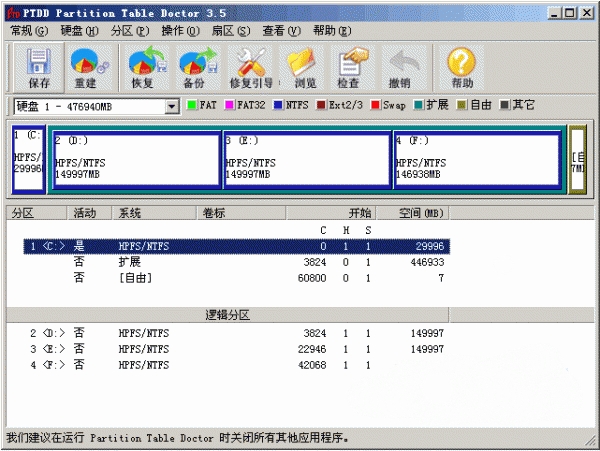
Task: Click the 保存 (Save) floppy icon
Action: tap(39, 67)
